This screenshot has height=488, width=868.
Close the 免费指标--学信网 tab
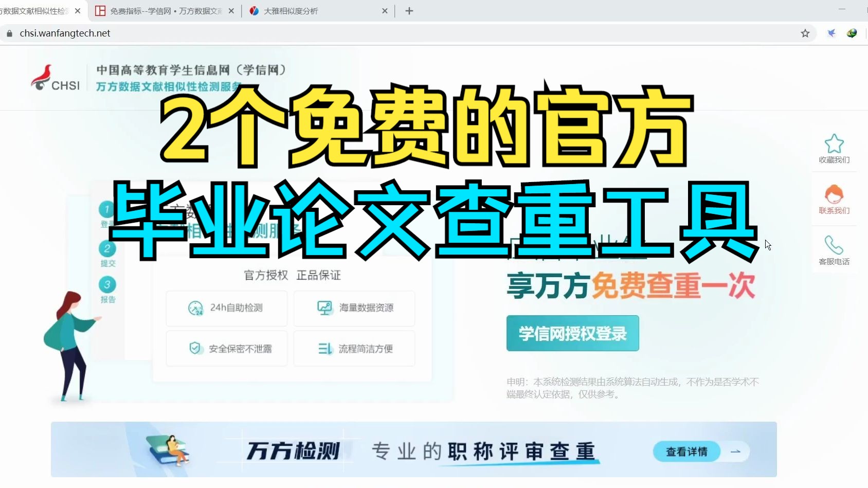231,11
